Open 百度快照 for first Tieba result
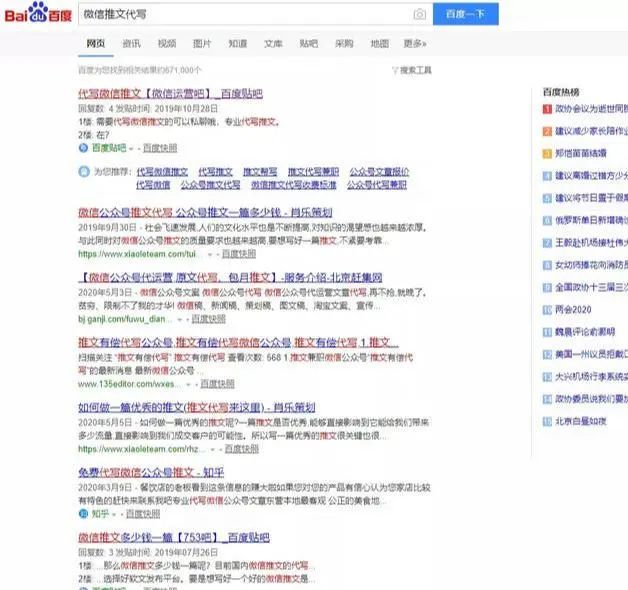 point(160,149)
